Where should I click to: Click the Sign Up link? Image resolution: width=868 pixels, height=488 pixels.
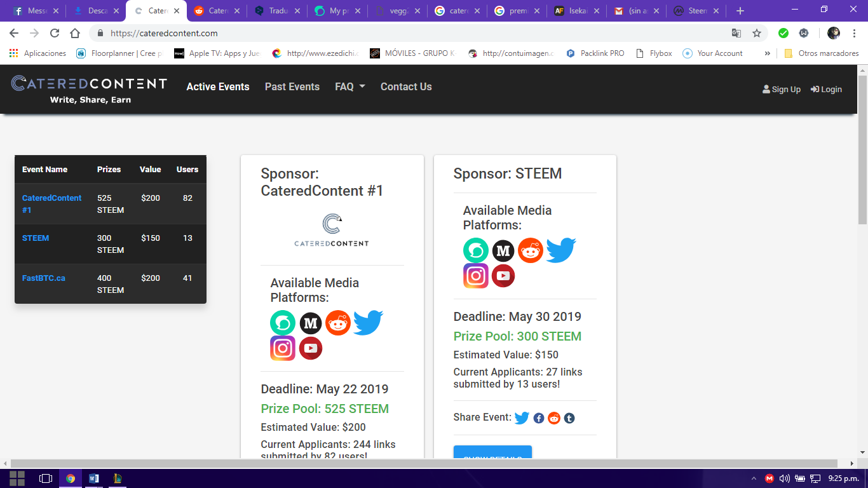[782, 90]
